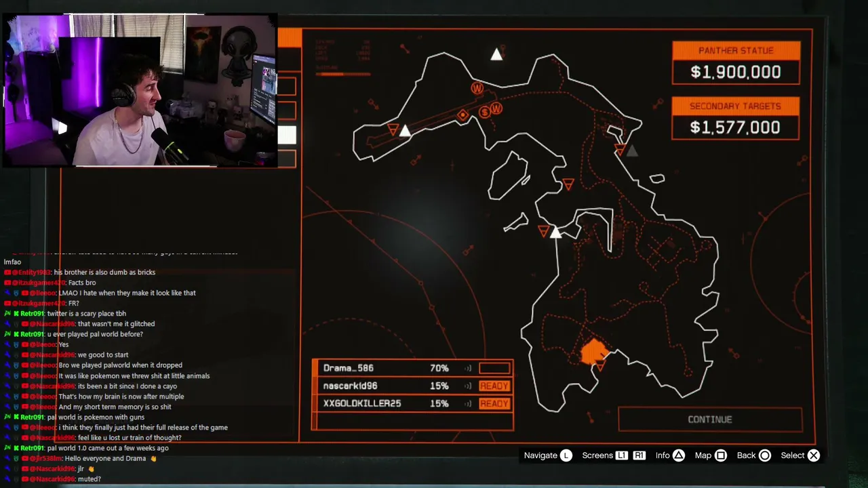
Task: Click the Back control hint label
Action: point(746,455)
